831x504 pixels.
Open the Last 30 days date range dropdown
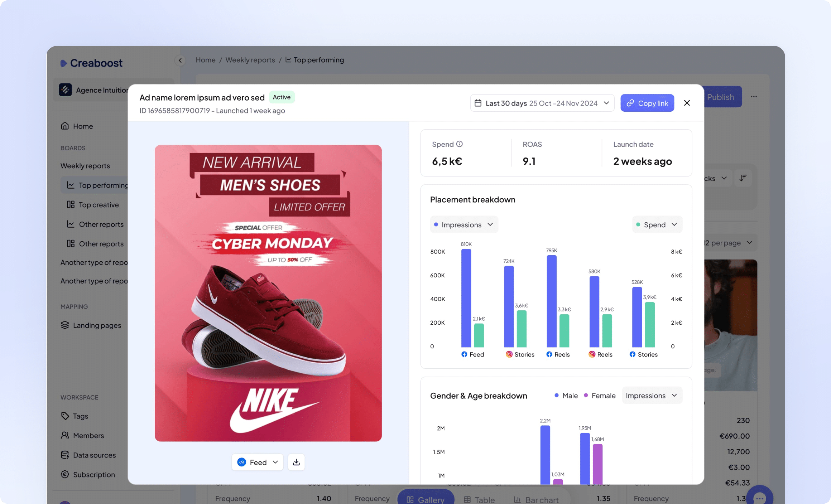(542, 103)
